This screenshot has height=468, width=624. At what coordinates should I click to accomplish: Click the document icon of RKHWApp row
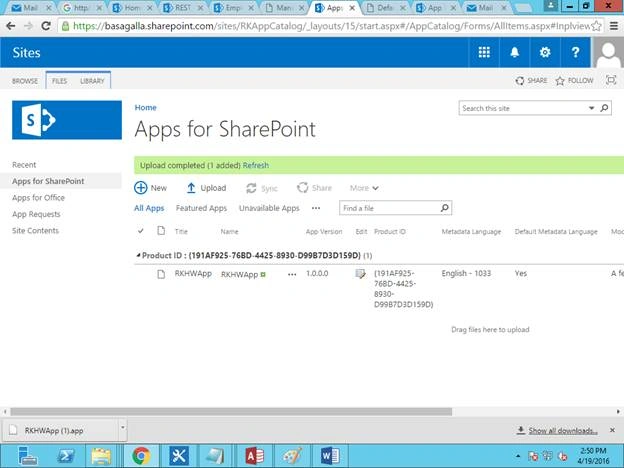(161, 274)
